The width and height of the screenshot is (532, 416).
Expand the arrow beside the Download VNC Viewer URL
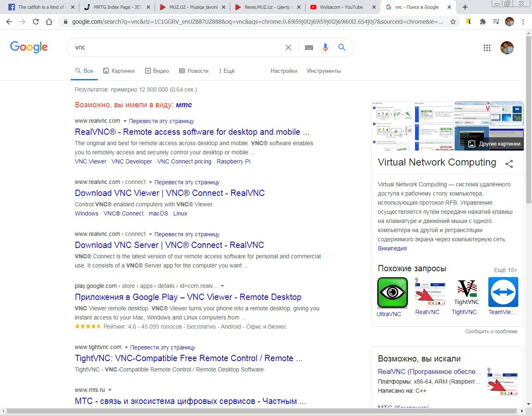click(150, 183)
